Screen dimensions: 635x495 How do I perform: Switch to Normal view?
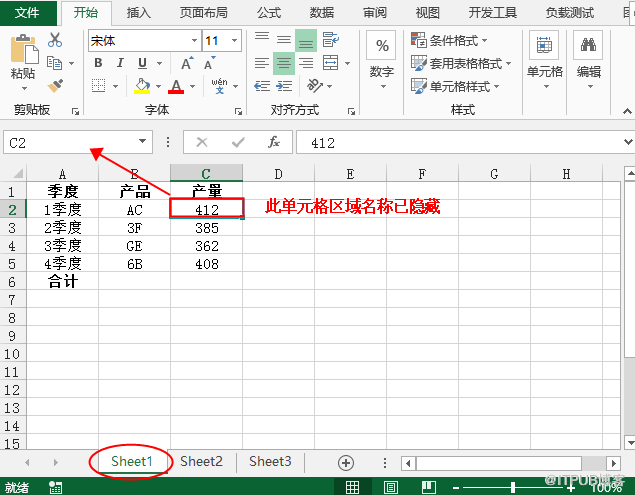352,487
